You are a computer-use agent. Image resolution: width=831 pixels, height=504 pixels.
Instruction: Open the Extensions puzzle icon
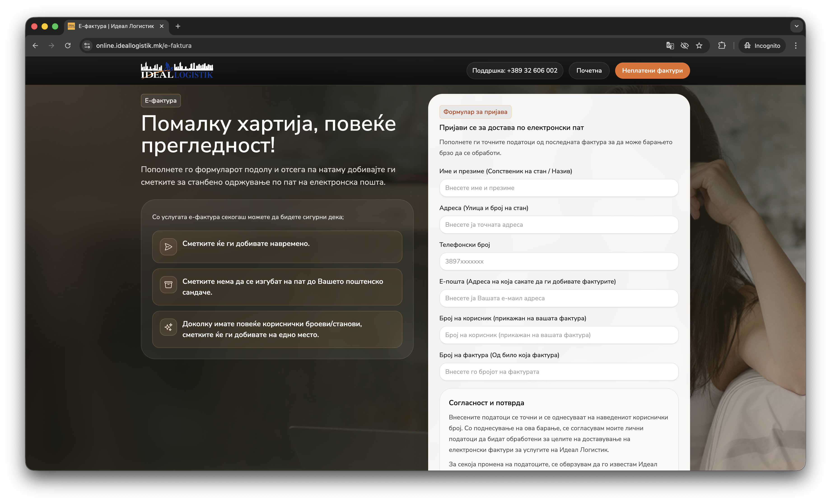(722, 46)
